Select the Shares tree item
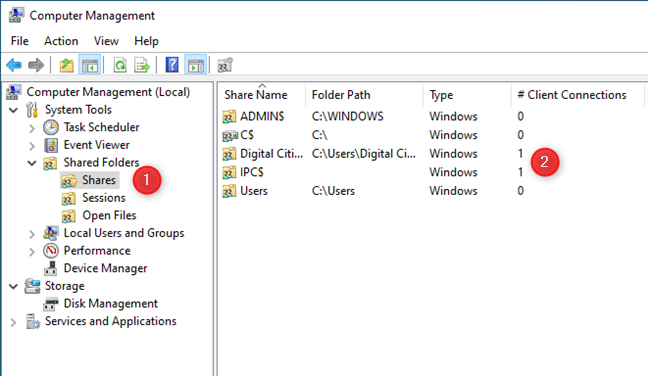The height and width of the screenshot is (376, 648). point(99,180)
